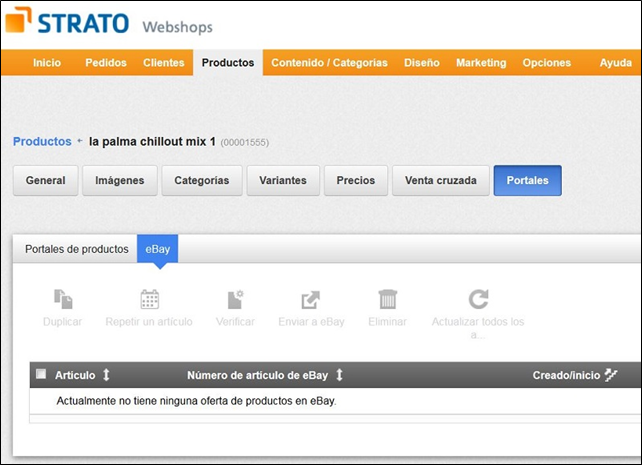Select the eBay sub-tab
Viewport: 642px width, 465px height.
pos(158,249)
